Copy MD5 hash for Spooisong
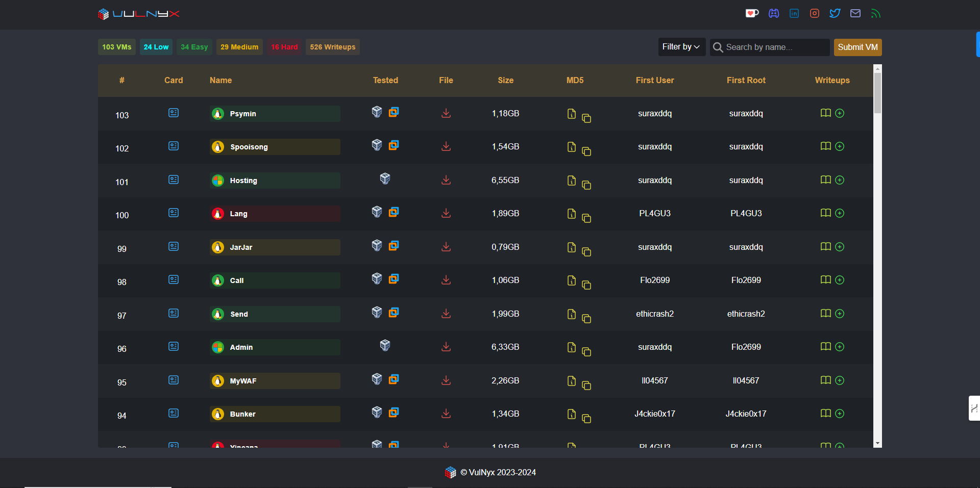Screen dimensions: 980x488 (x=586, y=151)
